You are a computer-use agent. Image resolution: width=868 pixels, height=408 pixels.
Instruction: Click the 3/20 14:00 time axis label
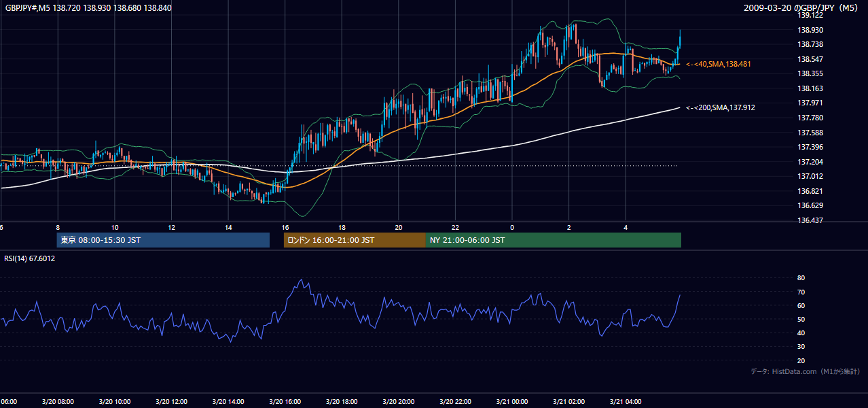coord(228,402)
